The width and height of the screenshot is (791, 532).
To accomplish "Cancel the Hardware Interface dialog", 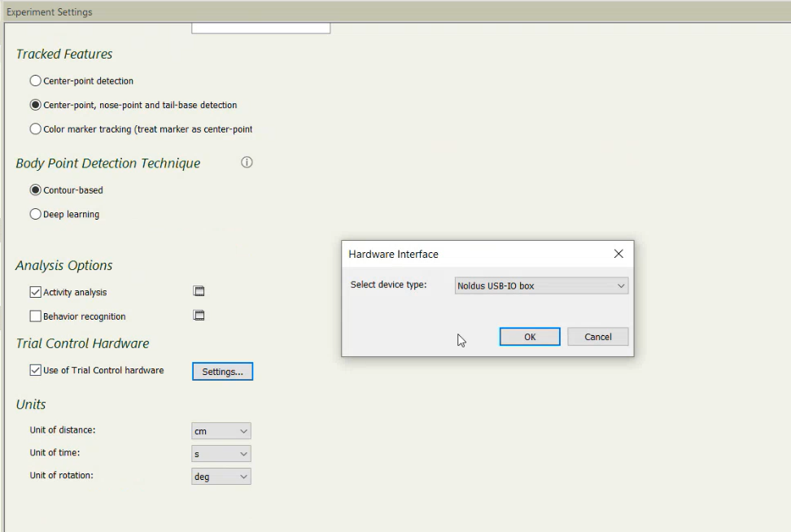I will 597,337.
